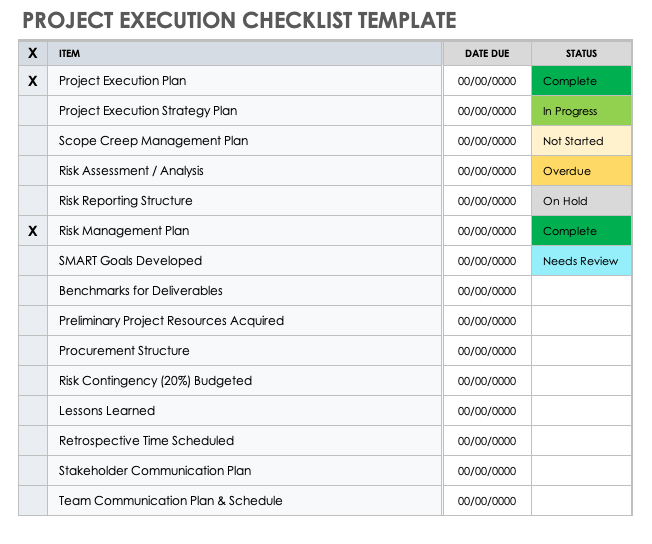Tick the checkbox beside Scope Creep Management Plan
This screenshot has width=652, height=544.
point(33,141)
